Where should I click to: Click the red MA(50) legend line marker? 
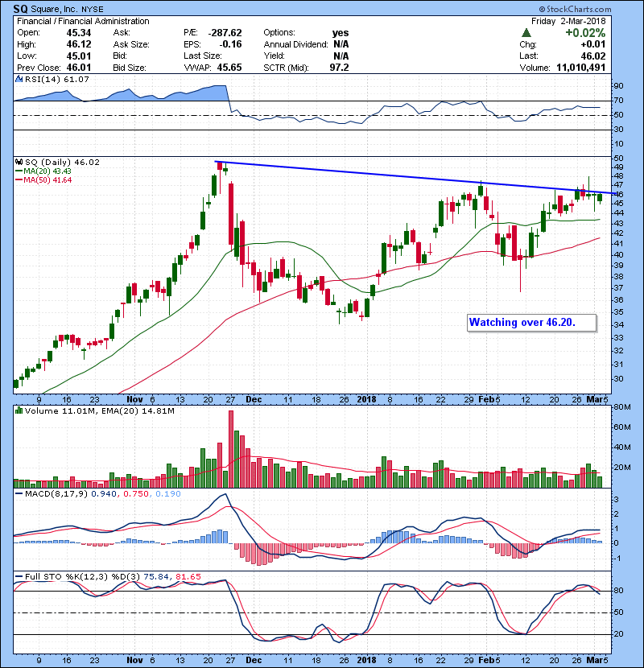click(19, 180)
